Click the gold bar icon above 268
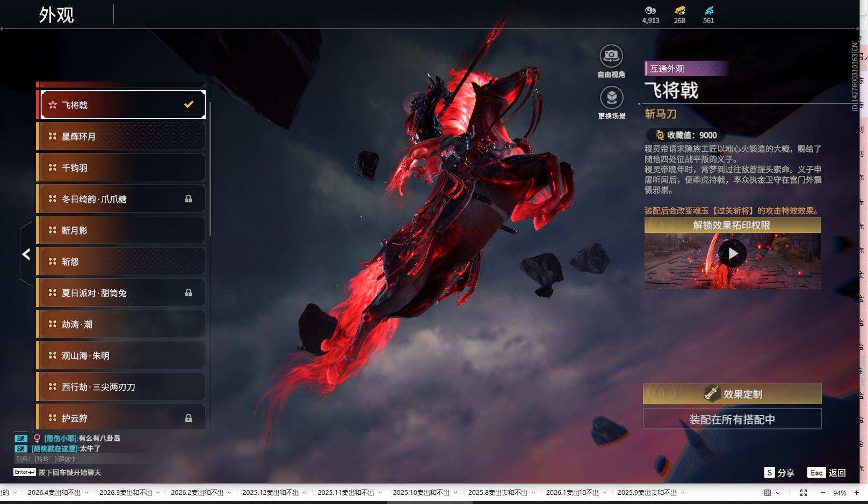This screenshot has width=868, height=504. (x=679, y=10)
